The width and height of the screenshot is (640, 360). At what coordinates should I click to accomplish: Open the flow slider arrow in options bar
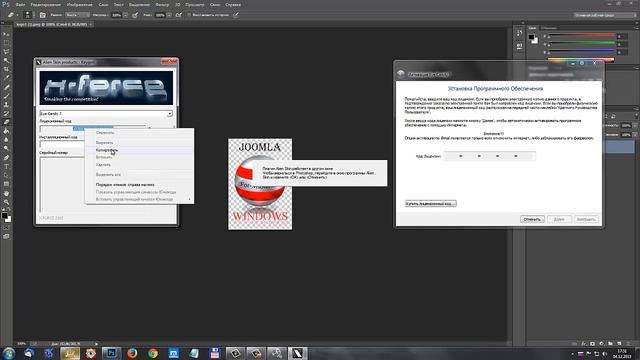coord(169,15)
